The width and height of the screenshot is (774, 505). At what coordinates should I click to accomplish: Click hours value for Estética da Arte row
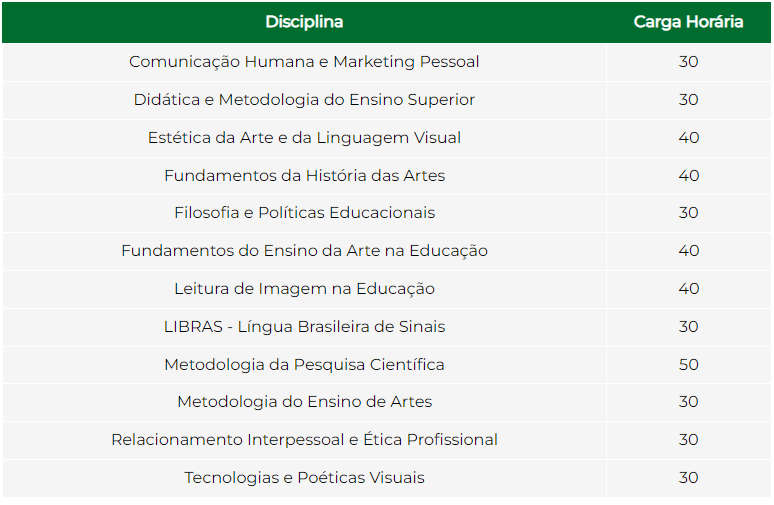pyautogui.click(x=688, y=138)
